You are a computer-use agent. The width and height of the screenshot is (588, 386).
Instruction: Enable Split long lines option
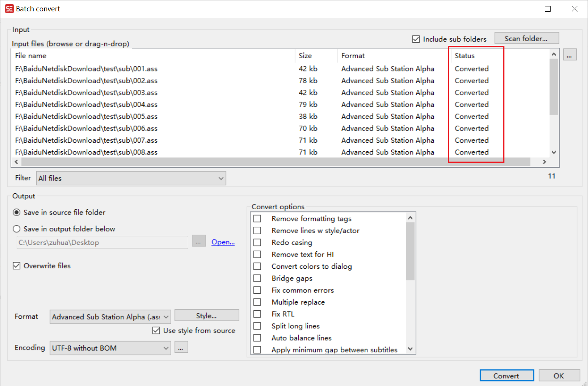click(258, 326)
